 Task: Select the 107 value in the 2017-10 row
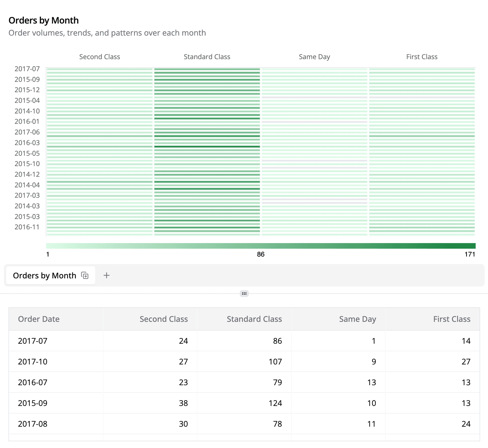pyautogui.click(x=275, y=362)
